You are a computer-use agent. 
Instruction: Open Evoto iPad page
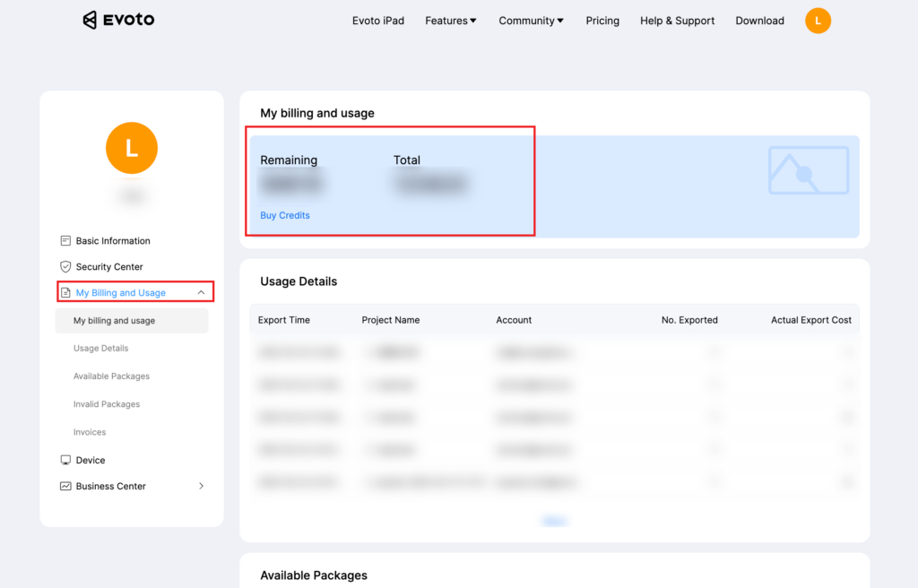coord(378,21)
